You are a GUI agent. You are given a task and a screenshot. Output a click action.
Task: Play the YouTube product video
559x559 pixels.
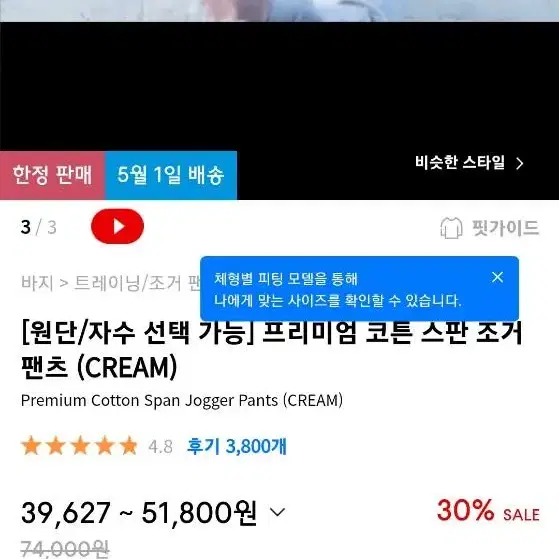[117, 226]
